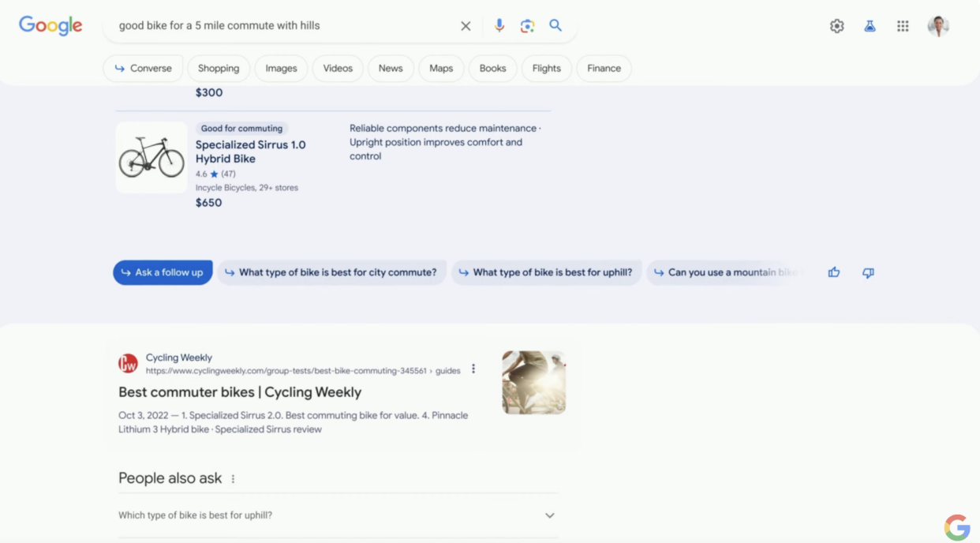Expand 'Which type of bike is best for uphill?'
The height and width of the screenshot is (543, 980).
[337, 515]
